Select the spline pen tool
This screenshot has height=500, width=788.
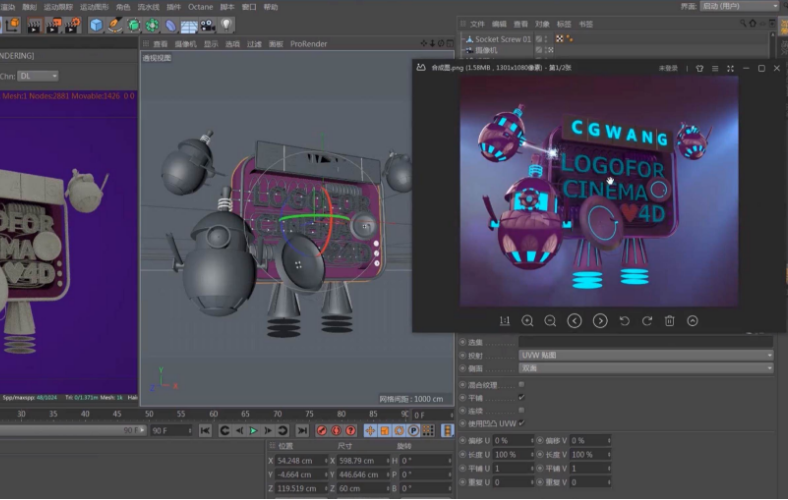[115, 25]
